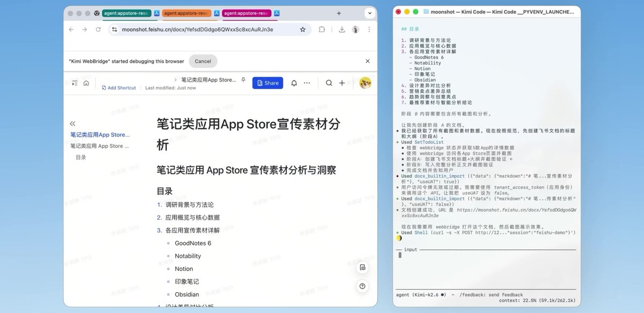644x313 pixels.
Task: Expand the tab search dropdown arrow
Action: [x=370, y=13]
